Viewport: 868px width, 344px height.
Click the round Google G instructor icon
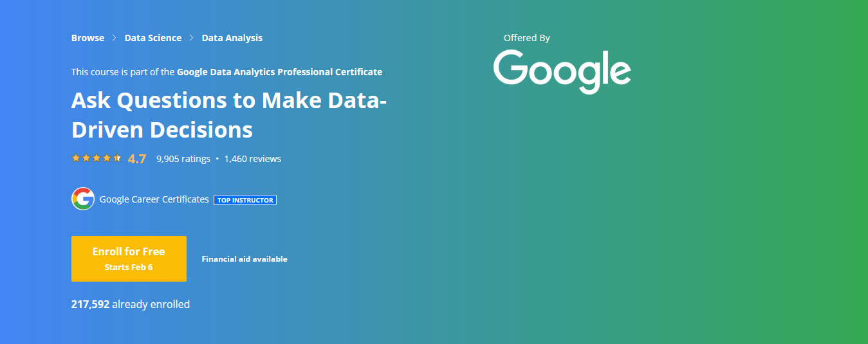click(x=83, y=199)
